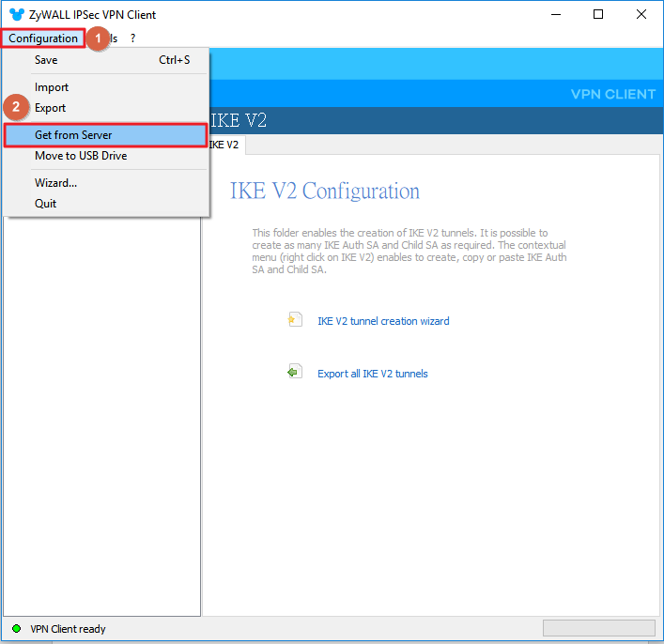The height and width of the screenshot is (644, 664).
Task: Choose Save from the Configuration menu
Action: pos(106,60)
